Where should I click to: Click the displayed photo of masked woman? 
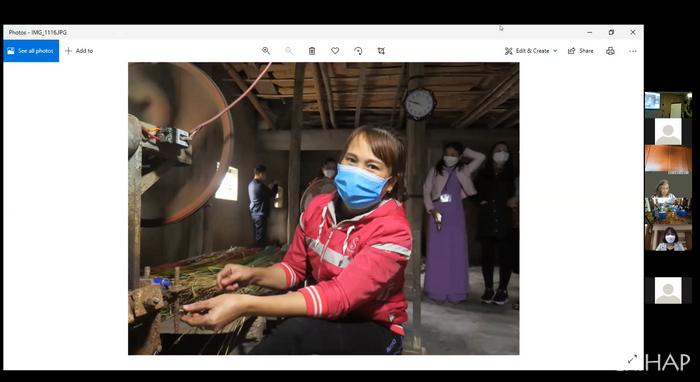click(x=324, y=208)
